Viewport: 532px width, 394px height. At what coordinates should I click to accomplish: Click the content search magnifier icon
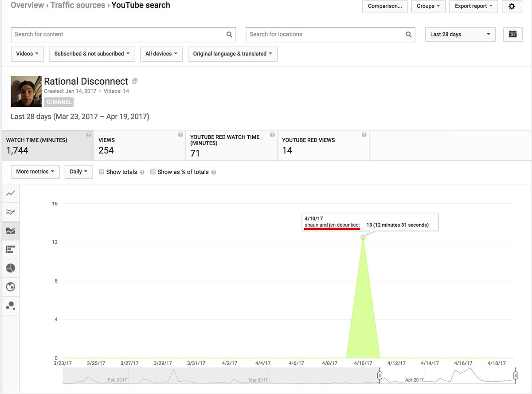[229, 34]
